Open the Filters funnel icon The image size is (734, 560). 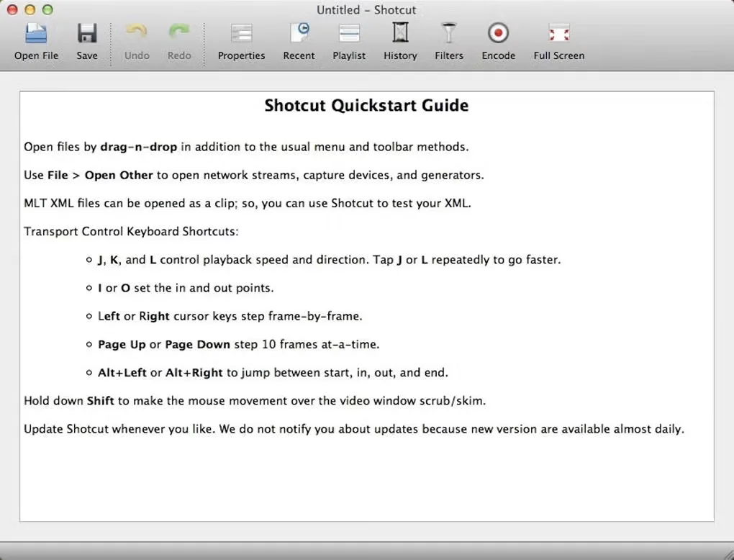[x=449, y=33]
